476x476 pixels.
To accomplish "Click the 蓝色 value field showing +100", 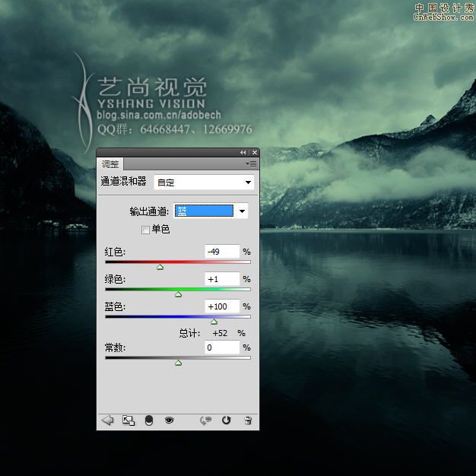I will pos(222,306).
